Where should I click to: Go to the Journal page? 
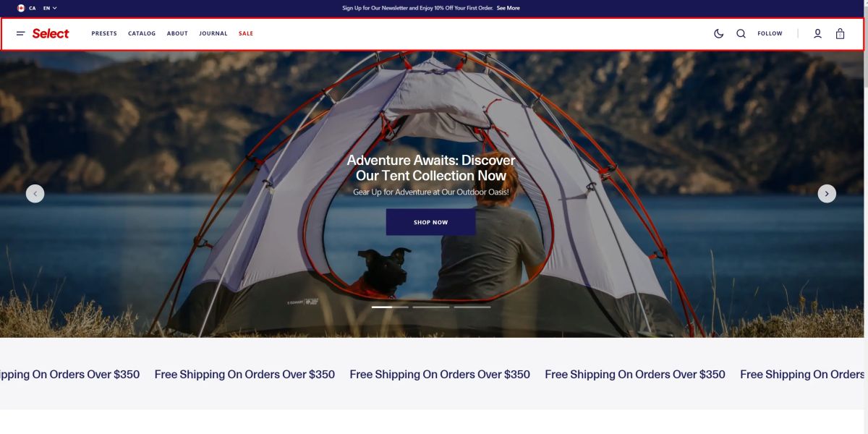click(x=213, y=33)
